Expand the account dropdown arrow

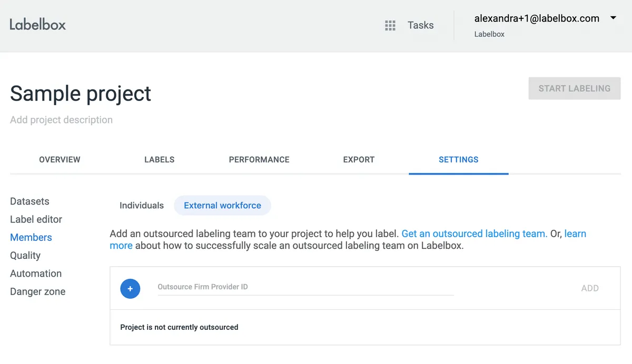[x=613, y=18]
